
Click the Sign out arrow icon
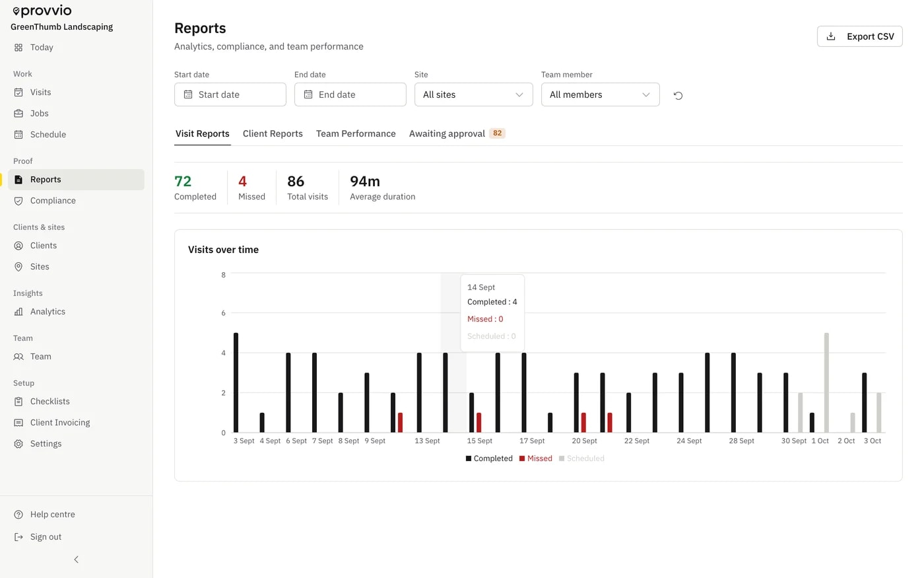18,537
